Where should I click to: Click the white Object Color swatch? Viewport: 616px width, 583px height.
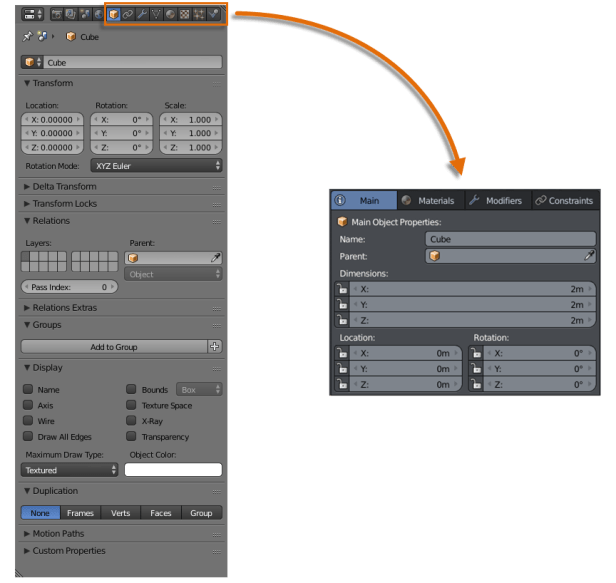click(x=173, y=469)
